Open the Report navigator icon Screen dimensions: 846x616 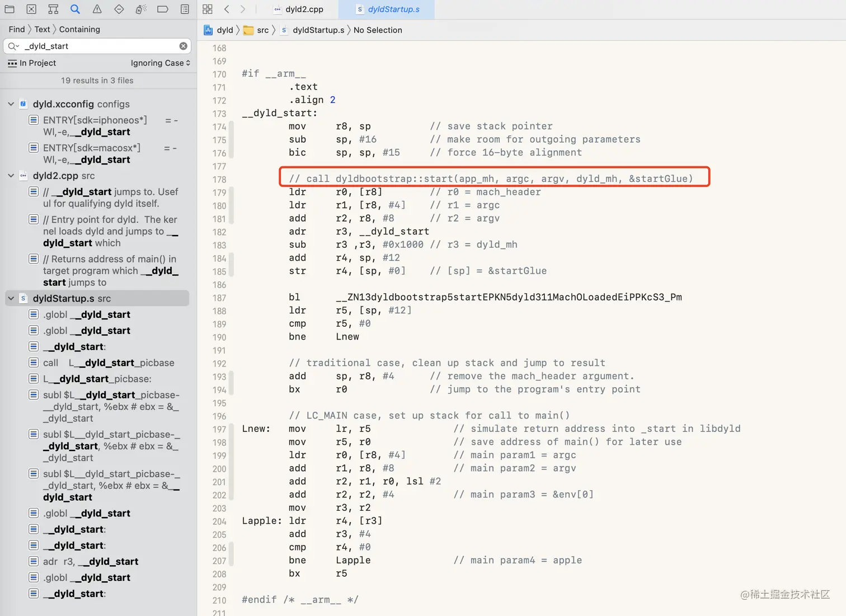[185, 9]
